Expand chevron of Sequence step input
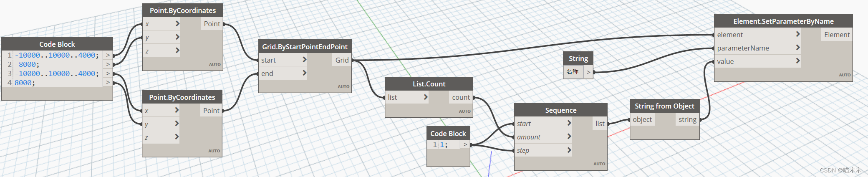Screen dimensions: 868x177 click(x=569, y=150)
